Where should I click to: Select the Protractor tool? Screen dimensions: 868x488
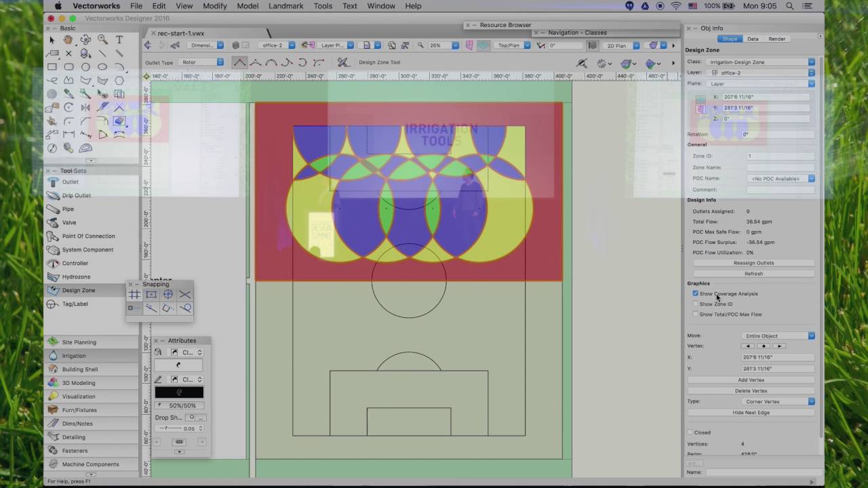pos(85,148)
